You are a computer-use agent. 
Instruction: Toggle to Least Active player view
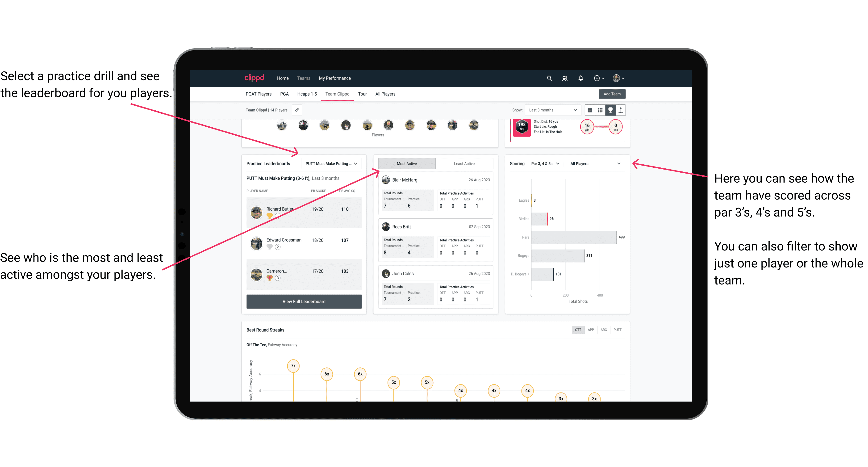tap(464, 164)
